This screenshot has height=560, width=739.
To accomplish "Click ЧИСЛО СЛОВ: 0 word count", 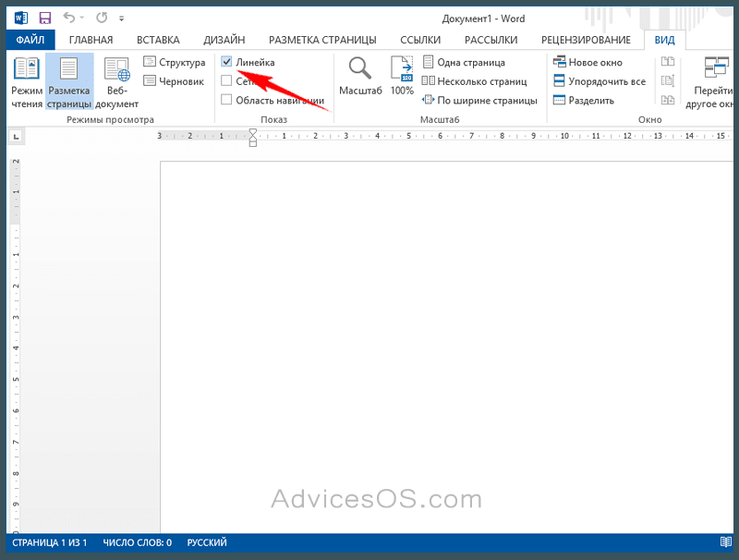I will [x=137, y=542].
